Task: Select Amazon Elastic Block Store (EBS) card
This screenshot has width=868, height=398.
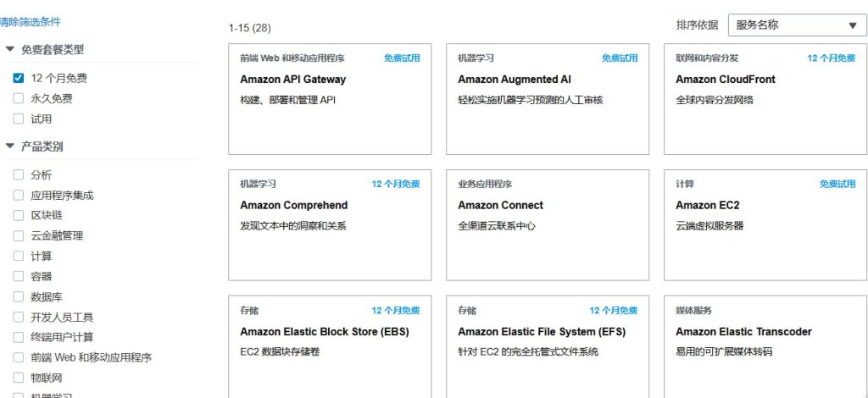Action: [x=330, y=345]
